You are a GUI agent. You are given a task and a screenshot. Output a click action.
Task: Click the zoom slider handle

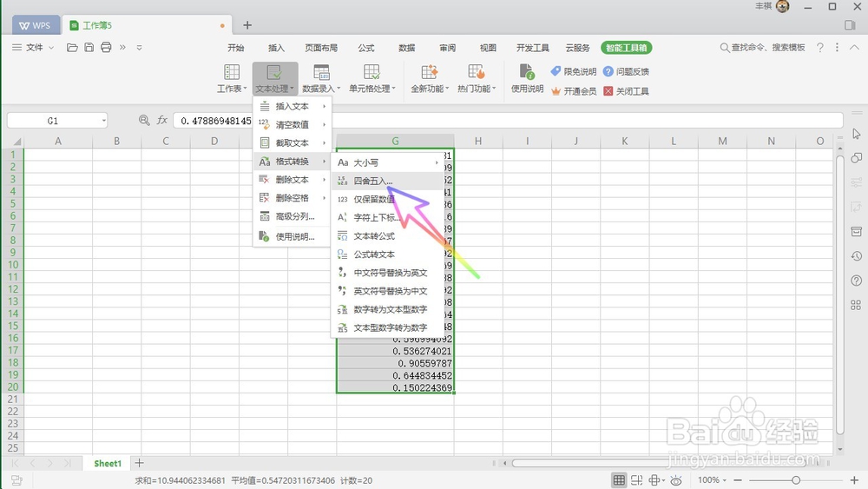point(795,480)
